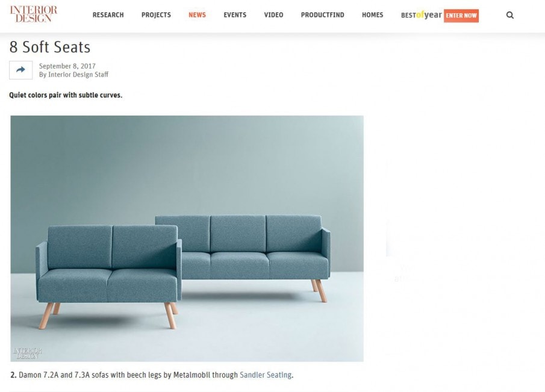
Task: Click the 8 Soft Seats headline
Action: coord(50,47)
